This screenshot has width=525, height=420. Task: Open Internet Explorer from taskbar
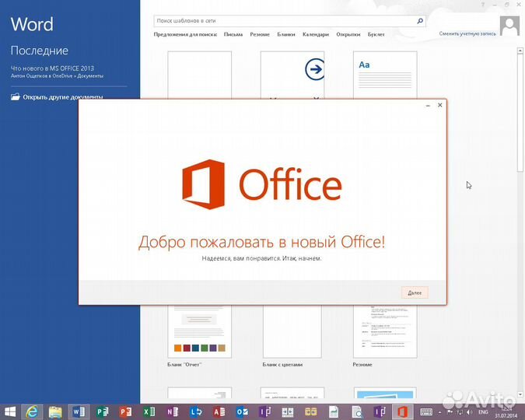click(x=32, y=412)
